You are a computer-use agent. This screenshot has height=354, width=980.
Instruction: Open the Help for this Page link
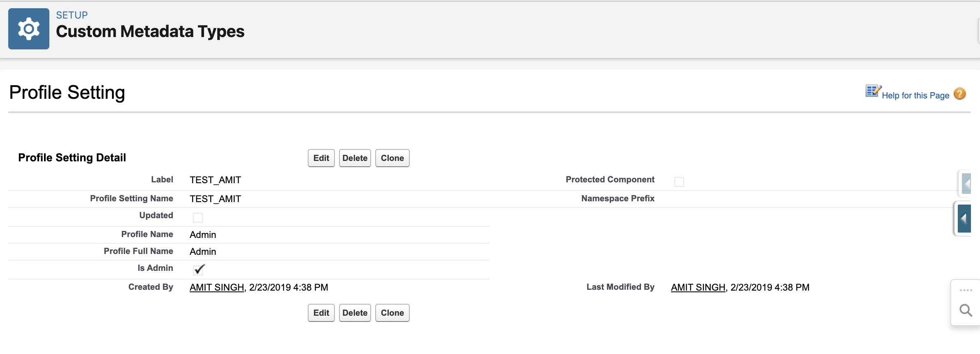(x=915, y=95)
